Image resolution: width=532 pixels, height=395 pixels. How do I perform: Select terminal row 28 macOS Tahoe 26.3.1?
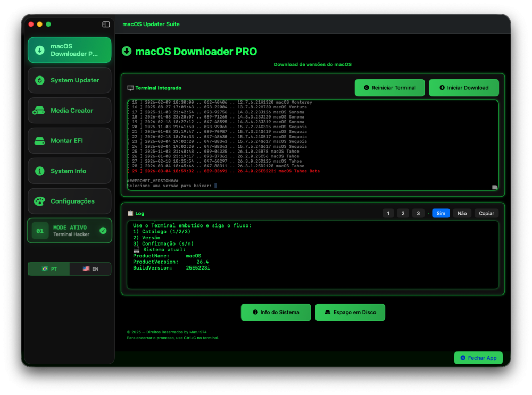[216, 166]
